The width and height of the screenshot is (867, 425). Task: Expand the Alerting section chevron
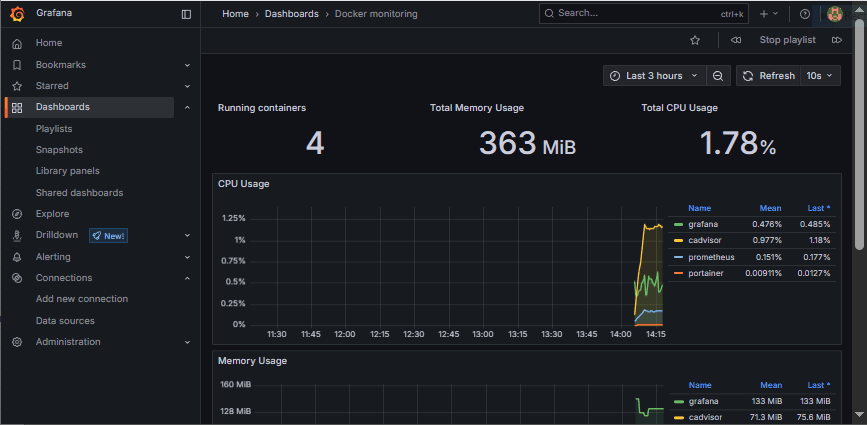tap(187, 257)
